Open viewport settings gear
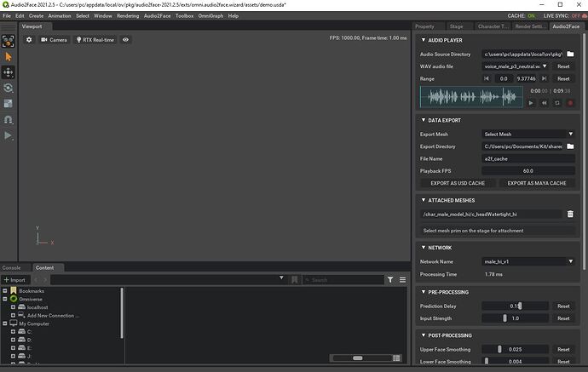Image resolution: width=588 pixels, height=372 pixels. click(x=29, y=40)
